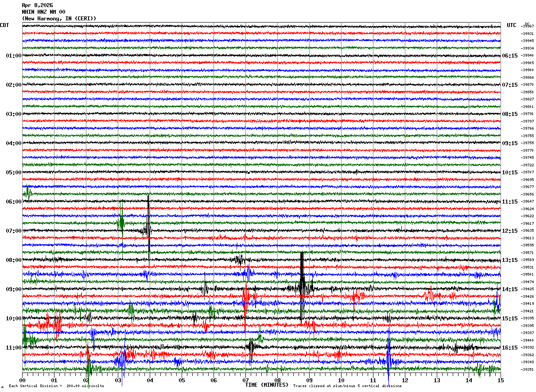Click the 'Each Vertical Division = 200.00 microvolts' note
This screenshot has width=536, height=392.
coord(57,386)
